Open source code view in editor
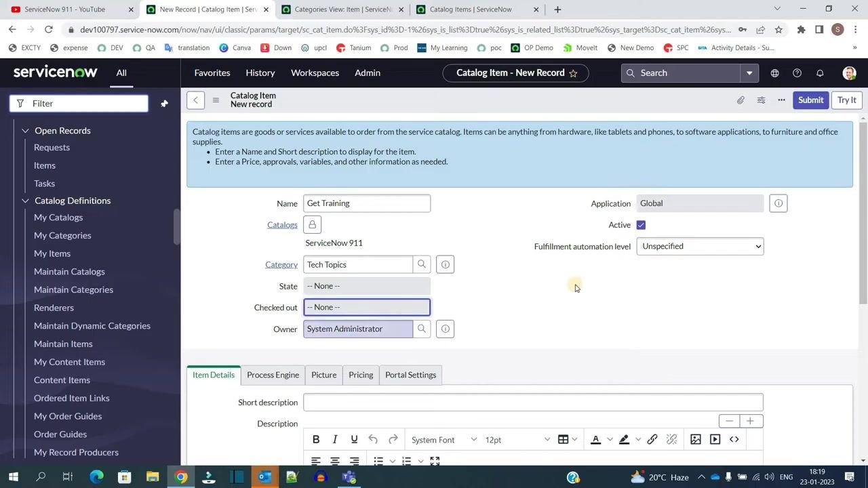Viewport: 868px width, 488px height. [x=734, y=440]
